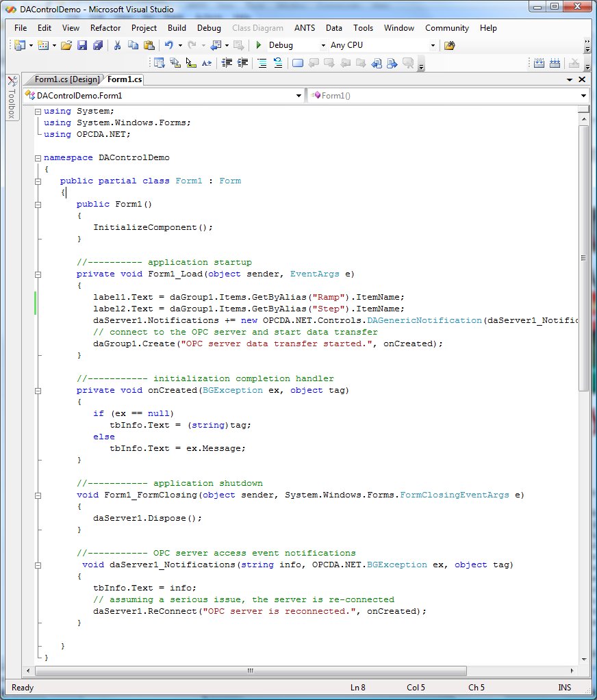597x700 pixels.
Task: Open the Build menu
Action: coord(177,27)
